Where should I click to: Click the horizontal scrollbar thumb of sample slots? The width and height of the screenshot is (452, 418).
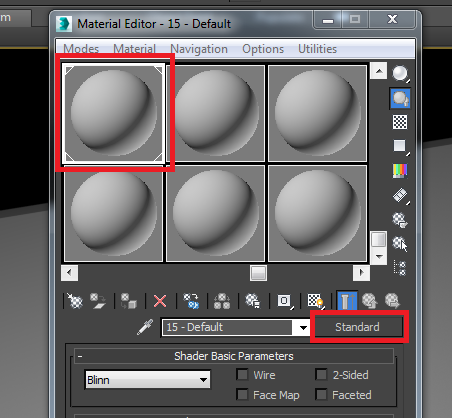coord(259,273)
